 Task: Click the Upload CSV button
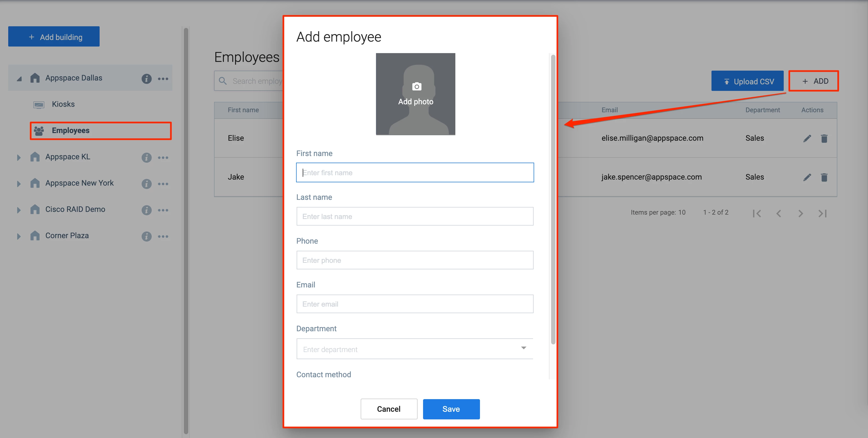[747, 81]
